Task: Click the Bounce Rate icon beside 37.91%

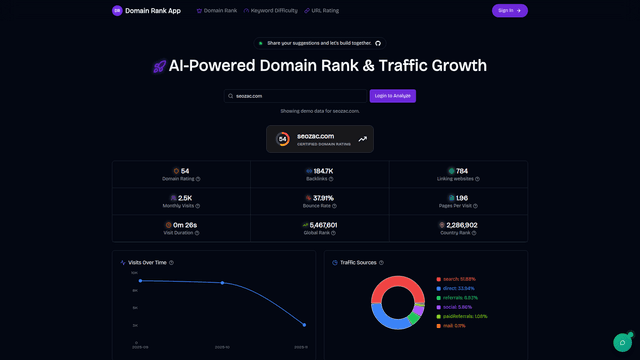Action: (308, 198)
